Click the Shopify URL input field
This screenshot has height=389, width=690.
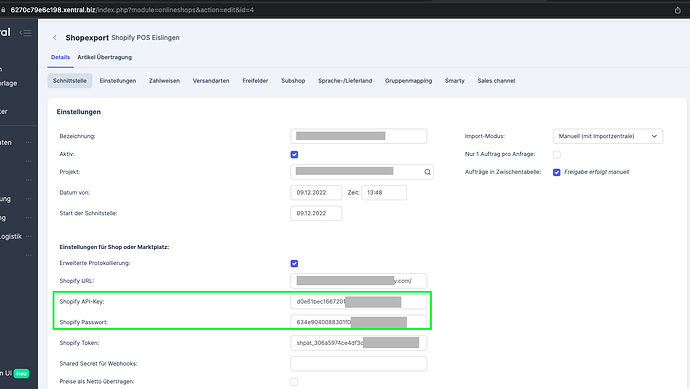click(x=359, y=281)
